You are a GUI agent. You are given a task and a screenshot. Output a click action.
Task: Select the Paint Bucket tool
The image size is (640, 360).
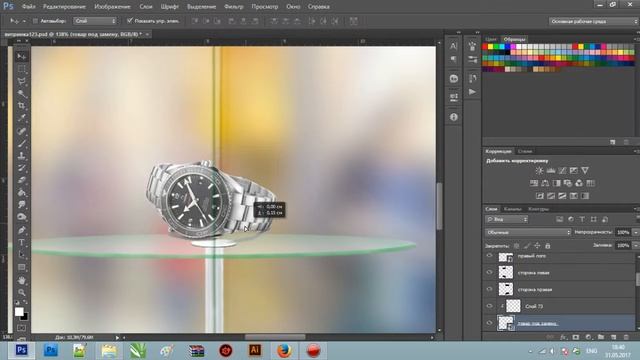click(22, 192)
